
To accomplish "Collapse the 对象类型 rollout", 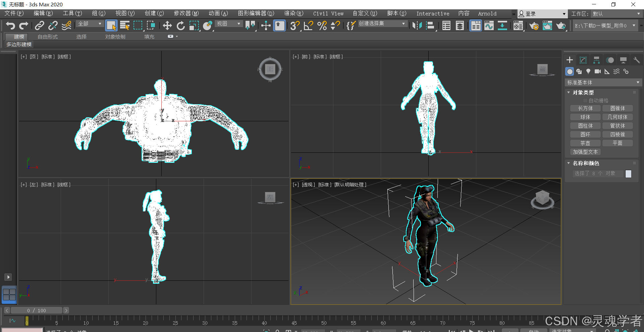I will coord(583,92).
